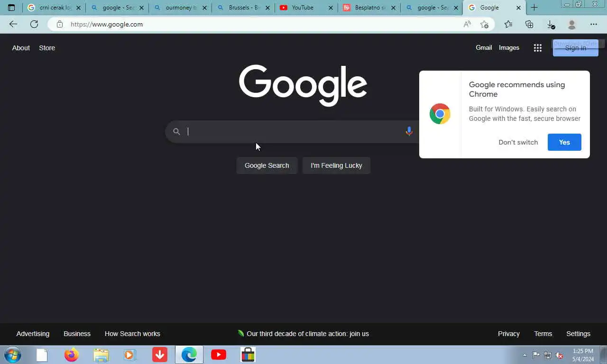The height and width of the screenshot is (364, 607).
Task: Open File Explorer folder in the taskbar
Action: [x=101, y=355]
